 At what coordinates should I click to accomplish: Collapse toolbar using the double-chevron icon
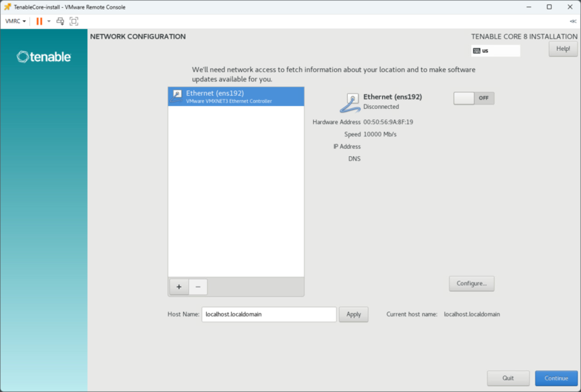[x=573, y=21]
